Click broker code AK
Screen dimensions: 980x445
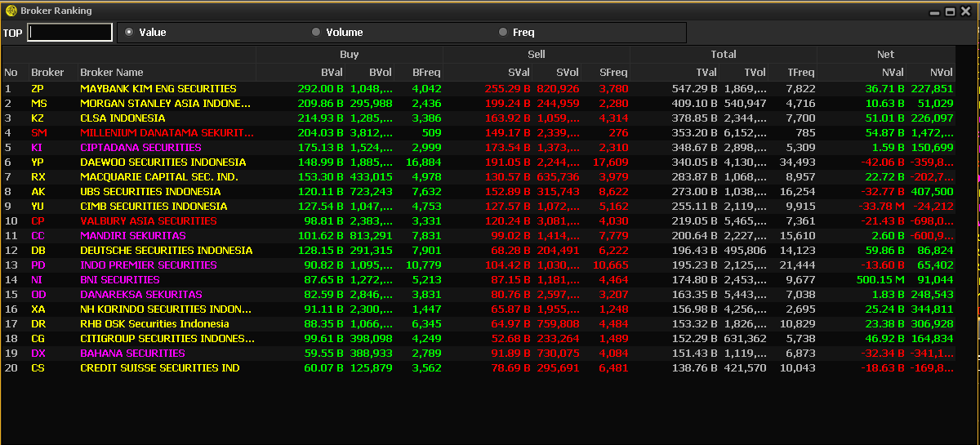[38, 191]
